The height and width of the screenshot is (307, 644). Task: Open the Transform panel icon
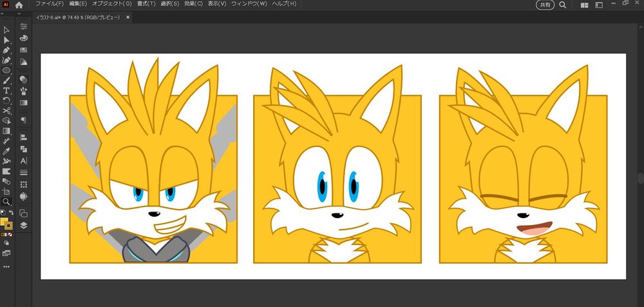coord(23,184)
